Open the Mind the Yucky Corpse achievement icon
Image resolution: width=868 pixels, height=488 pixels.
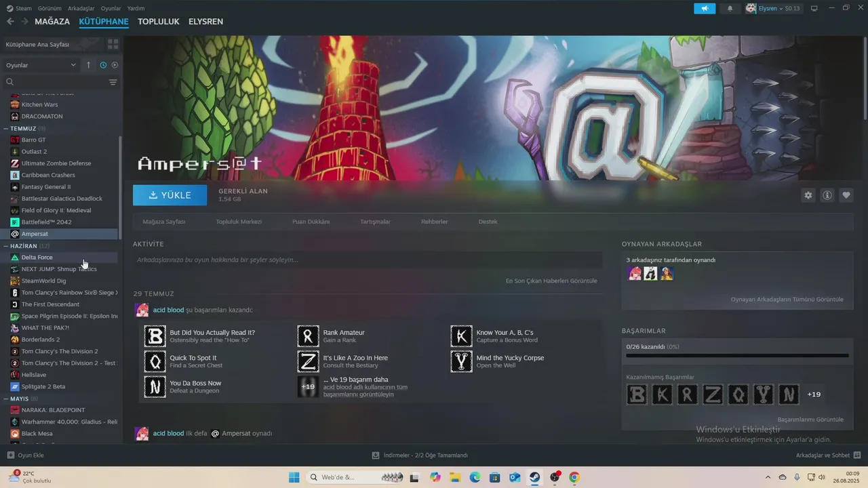pyautogui.click(x=462, y=361)
